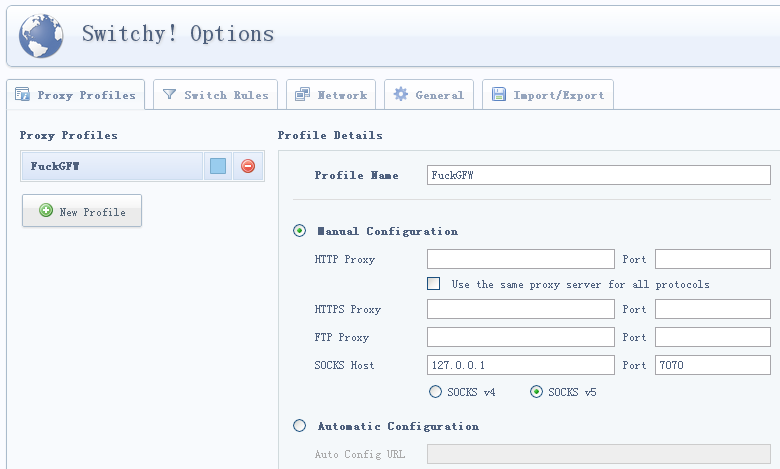The height and width of the screenshot is (469, 780).
Task: Switch to the Switch Rules tab
Action: pyautogui.click(x=215, y=94)
